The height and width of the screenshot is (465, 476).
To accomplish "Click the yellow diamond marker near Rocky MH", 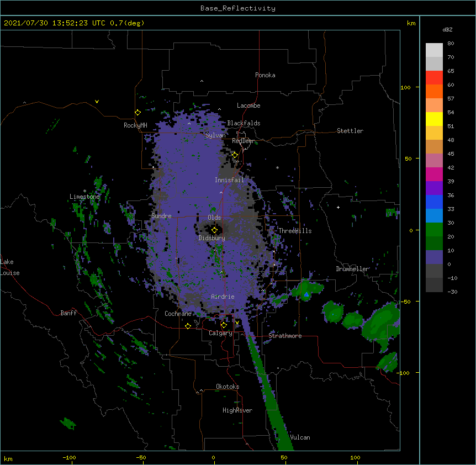I will point(137,113).
